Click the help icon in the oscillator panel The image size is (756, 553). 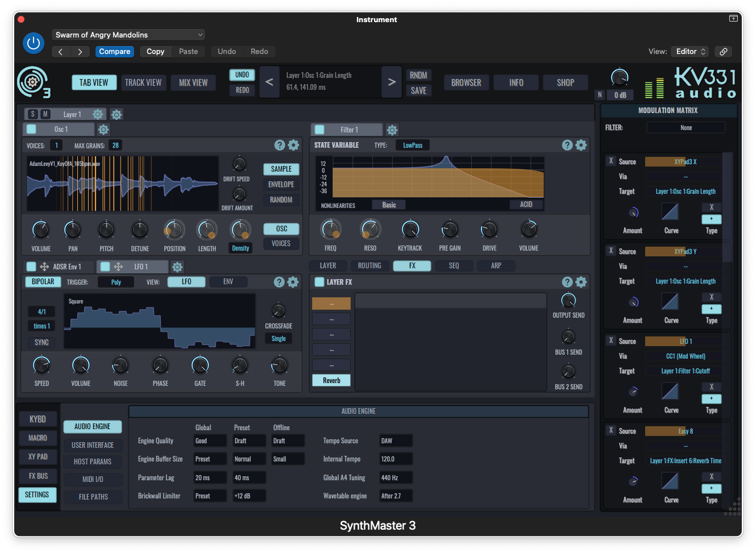[279, 145]
